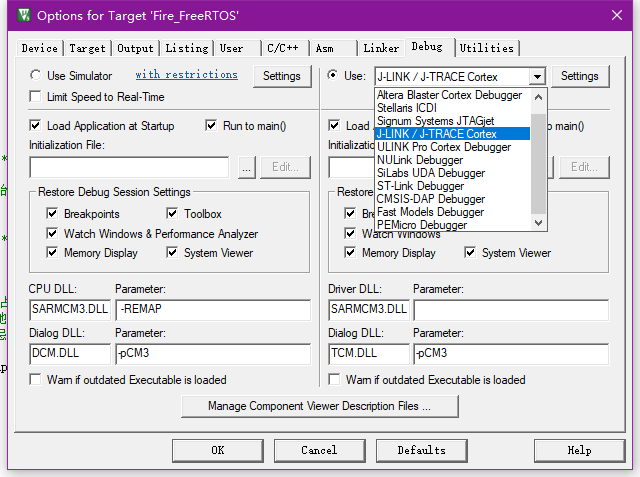
Task: Click the Driver DLL SARMCM3.DLL field
Action: point(369,309)
